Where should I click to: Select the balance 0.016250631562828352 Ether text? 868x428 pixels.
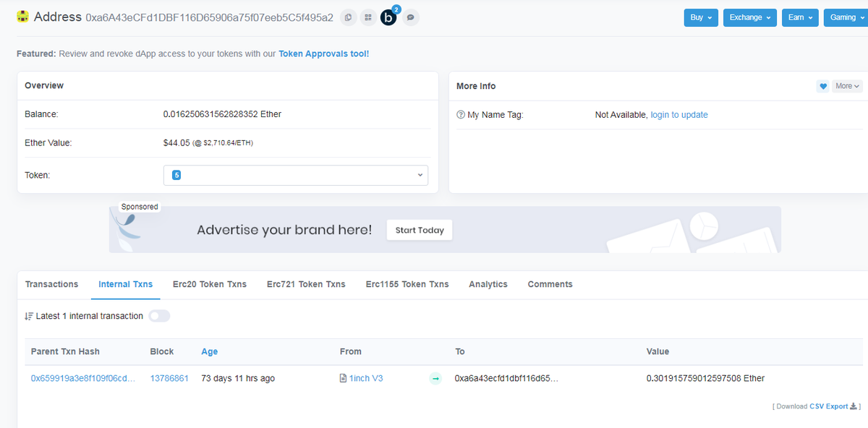[x=222, y=114]
